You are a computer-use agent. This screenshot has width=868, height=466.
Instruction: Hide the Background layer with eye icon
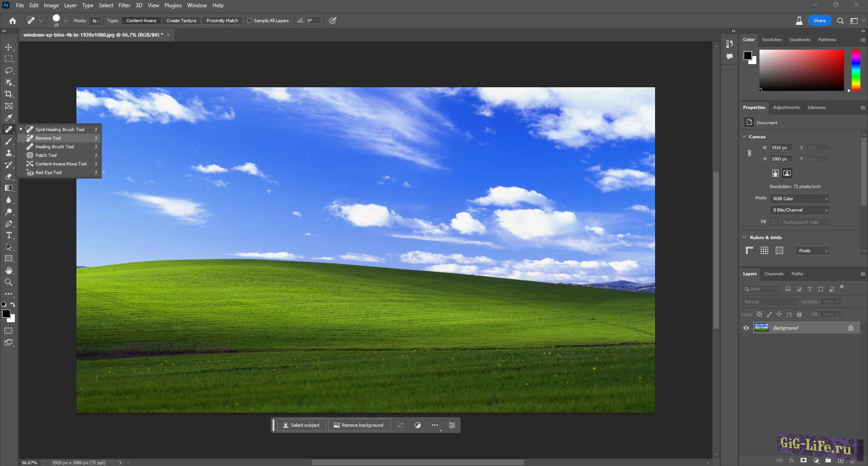tap(746, 328)
